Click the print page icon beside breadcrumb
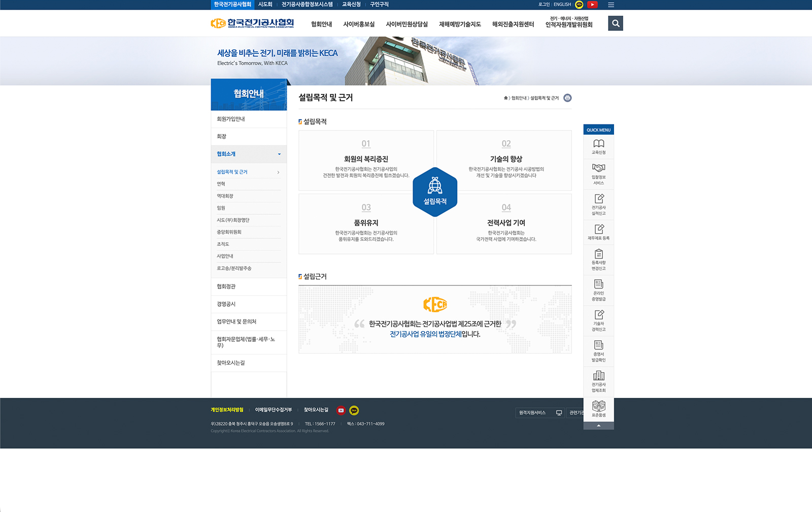This screenshot has width=812, height=512. point(567,98)
